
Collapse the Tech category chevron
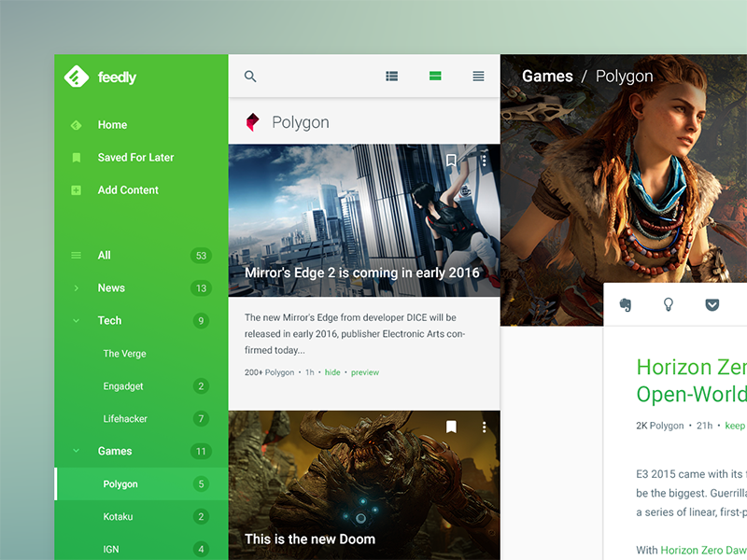77,320
